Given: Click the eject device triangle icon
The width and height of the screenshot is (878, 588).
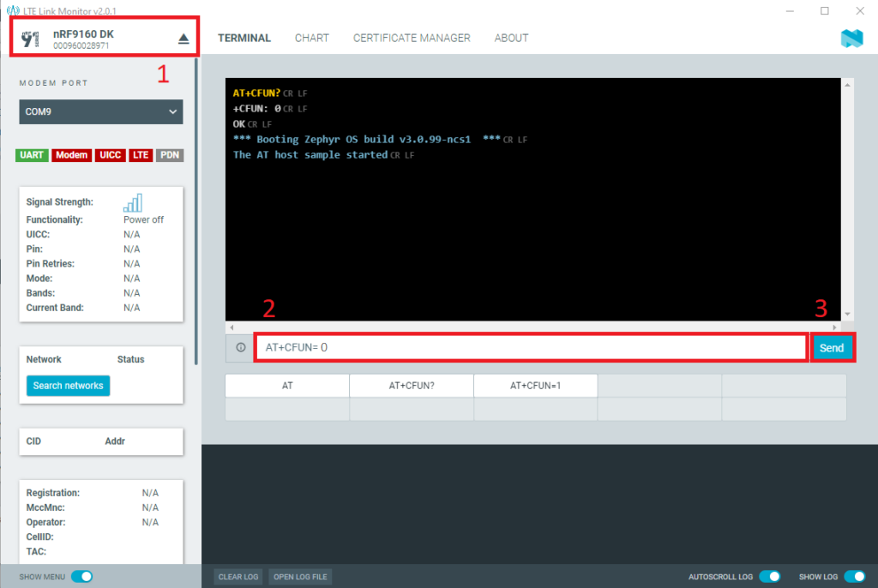Looking at the screenshot, I should (x=183, y=39).
